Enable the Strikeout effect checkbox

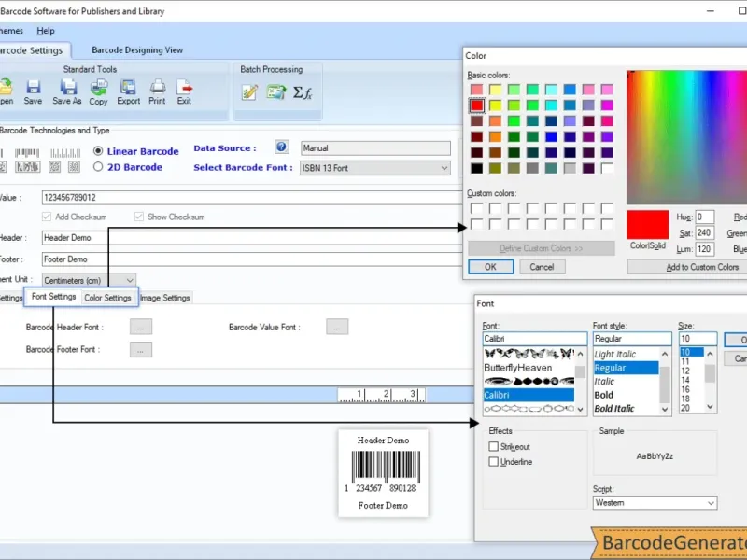[494, 447]
